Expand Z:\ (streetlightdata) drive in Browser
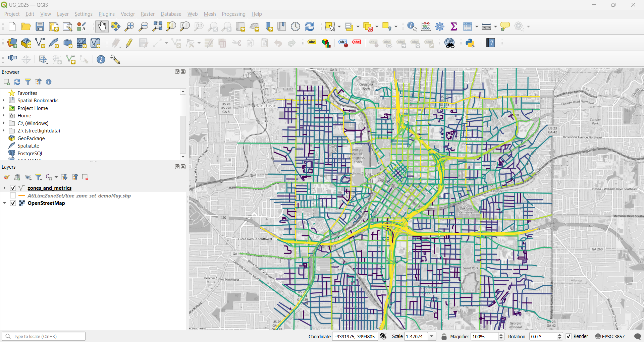The image size is (644, 342). pyautogui.click(x=4, y=130)
